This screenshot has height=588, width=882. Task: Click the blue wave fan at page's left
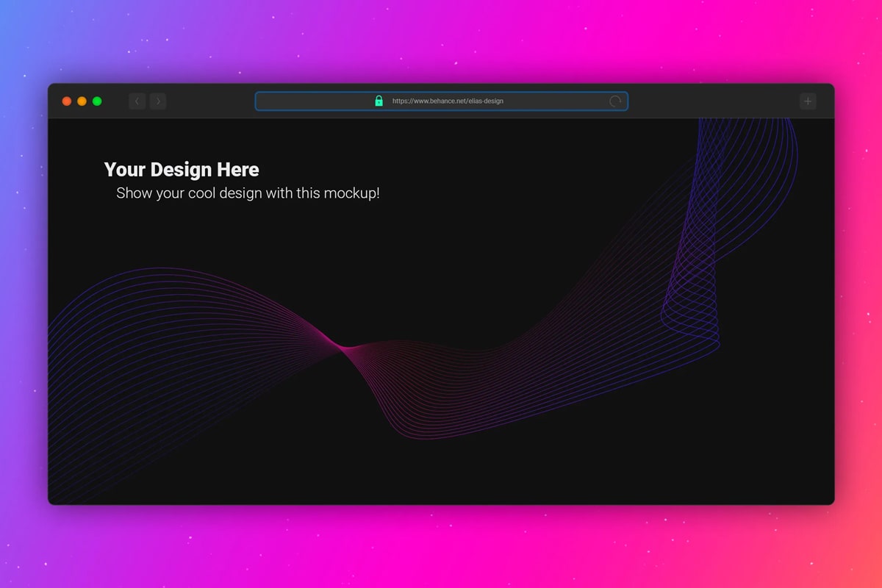click(x=110, y=353)
